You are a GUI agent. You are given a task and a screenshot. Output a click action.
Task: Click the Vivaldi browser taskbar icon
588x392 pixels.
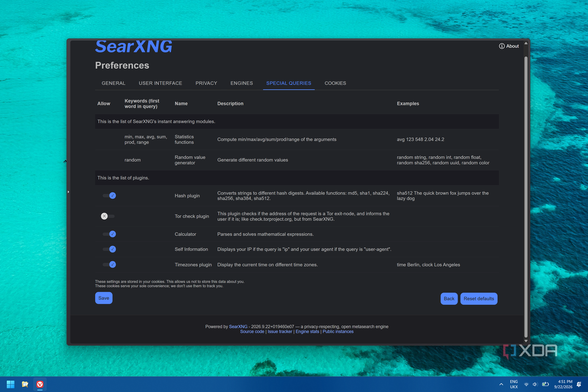[40, 384]
